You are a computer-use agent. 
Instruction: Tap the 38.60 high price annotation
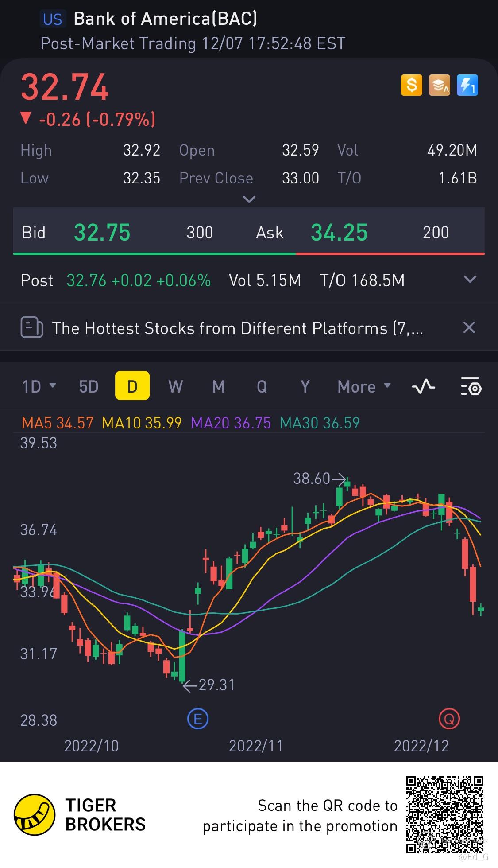point(312,479)
